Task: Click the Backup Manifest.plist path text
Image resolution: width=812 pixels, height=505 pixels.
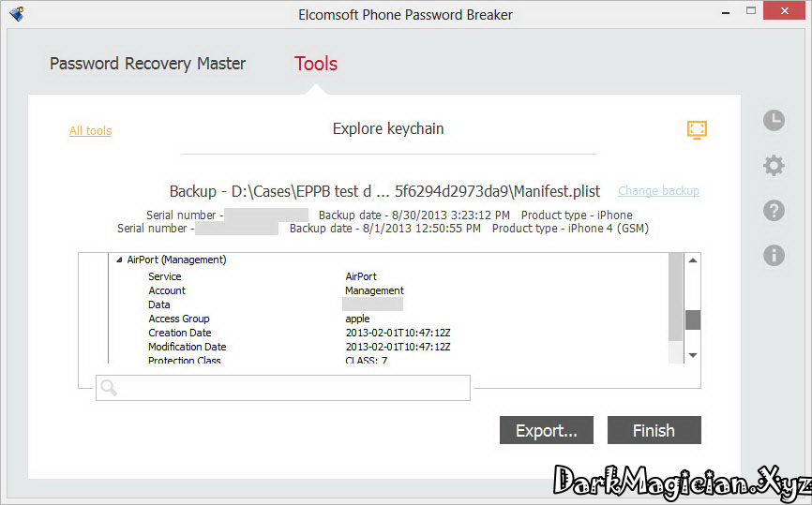Action: coord(384,191)
